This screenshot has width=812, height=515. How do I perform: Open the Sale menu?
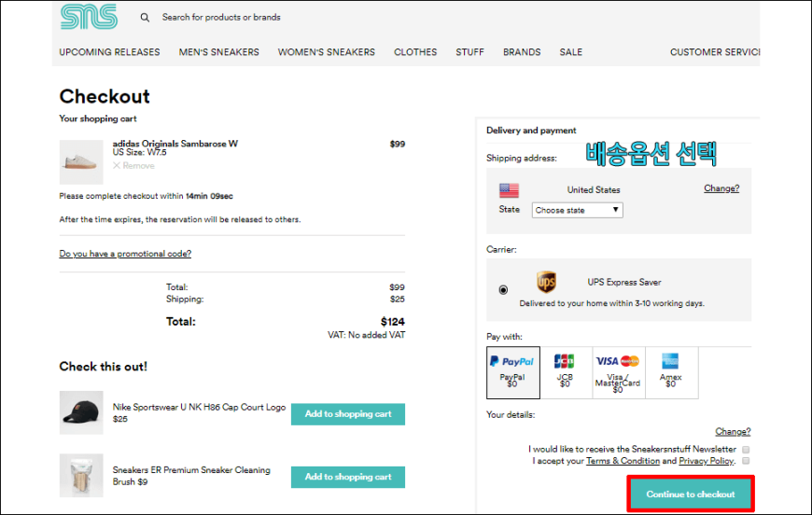pos(570,52)
